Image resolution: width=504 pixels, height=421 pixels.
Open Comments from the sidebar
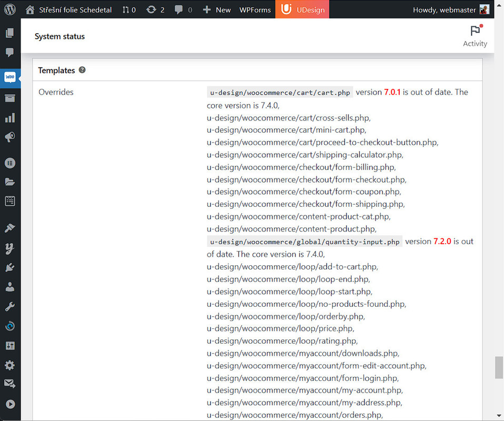pos(10,52)
